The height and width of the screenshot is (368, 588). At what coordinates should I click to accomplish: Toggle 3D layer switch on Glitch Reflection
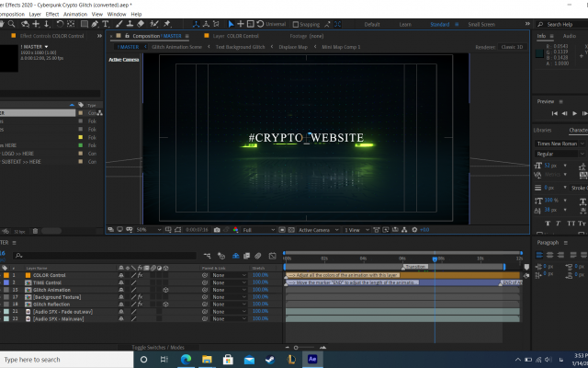pyautogui.click(x=165, y=305)
